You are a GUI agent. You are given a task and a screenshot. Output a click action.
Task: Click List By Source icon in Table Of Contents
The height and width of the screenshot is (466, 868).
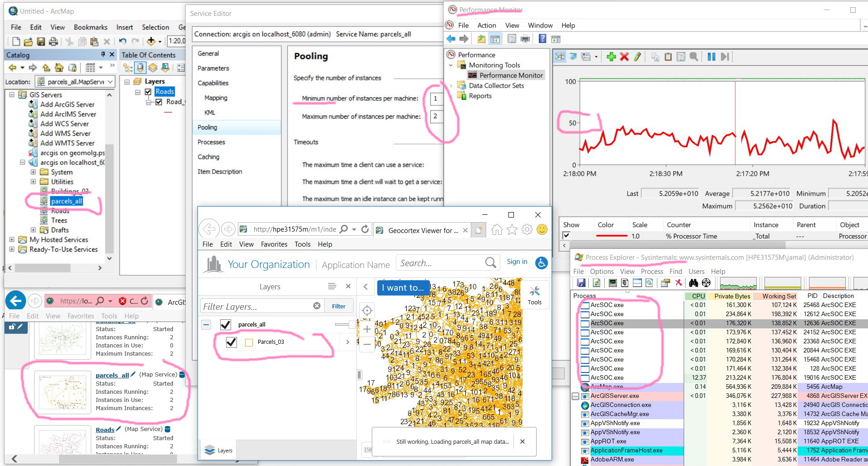[x=141, y=68]
